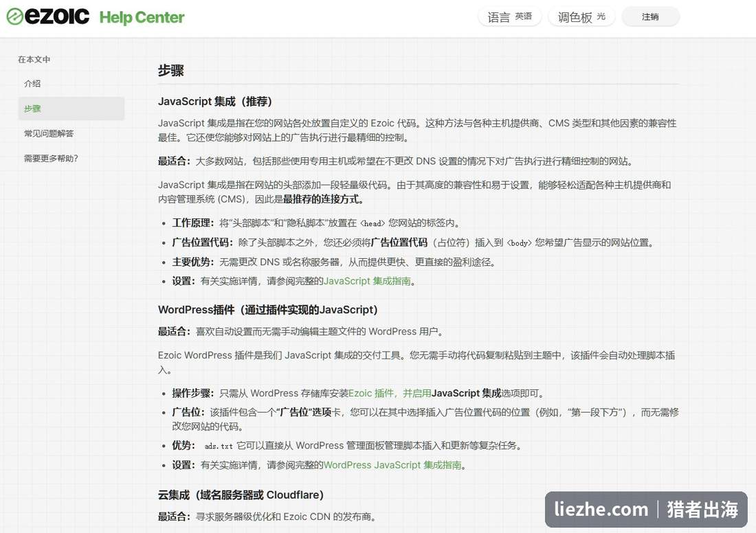
Task: Click the bold 最推荐的连接方式 text
Action: pyautogui.click(x=324, y=199)
